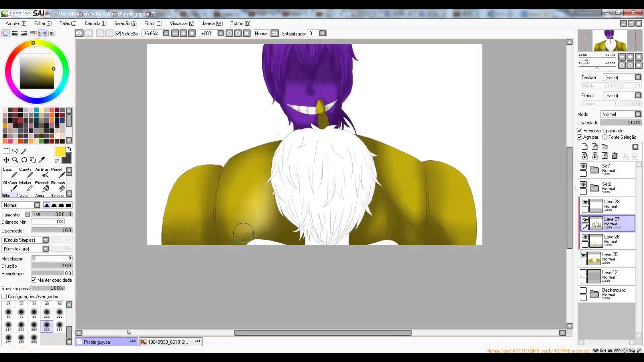
Task: Open the brush Normal mode dropdown
Action: click(21, 205)
